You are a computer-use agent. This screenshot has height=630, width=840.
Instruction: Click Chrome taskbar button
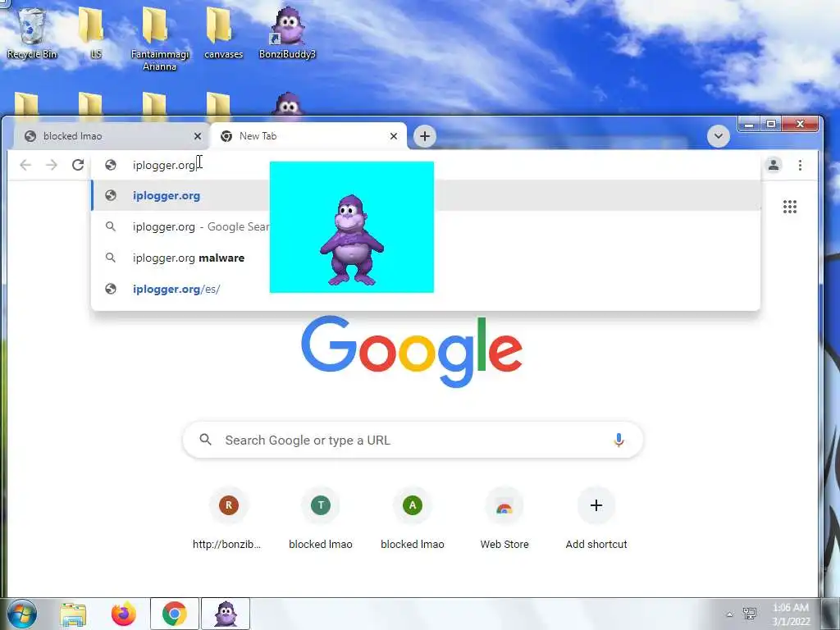point(174,614)
